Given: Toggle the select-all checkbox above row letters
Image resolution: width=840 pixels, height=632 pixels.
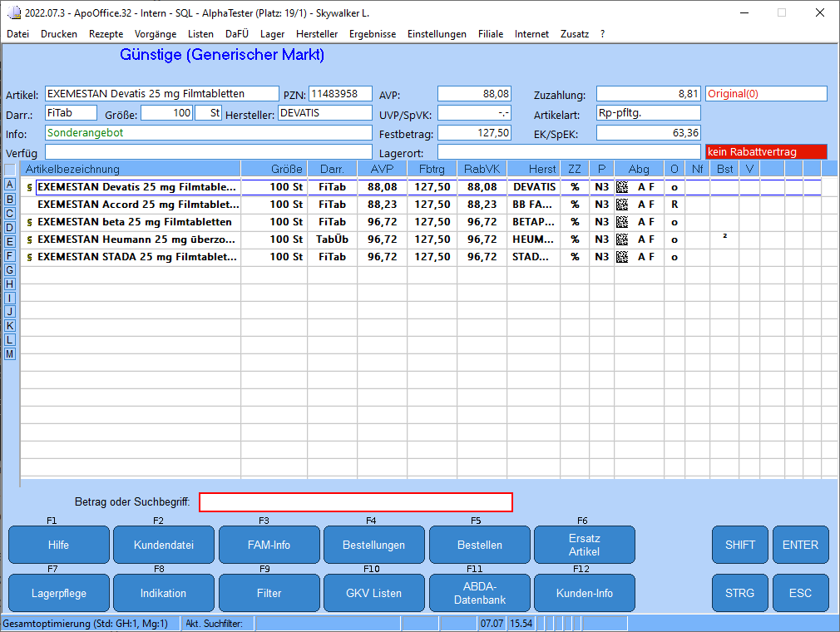Looking at the screenshot, I should coord(10,170).
